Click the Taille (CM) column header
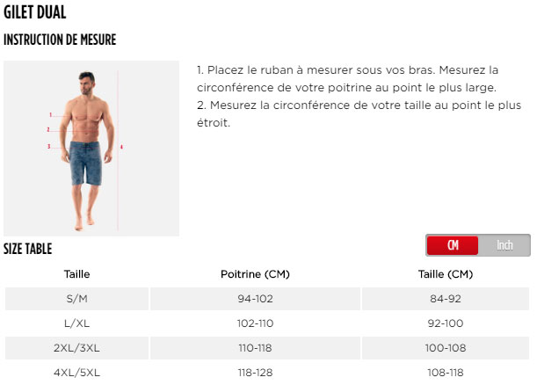This screenshot has width=537, height=392. click(x=446, y=274)
